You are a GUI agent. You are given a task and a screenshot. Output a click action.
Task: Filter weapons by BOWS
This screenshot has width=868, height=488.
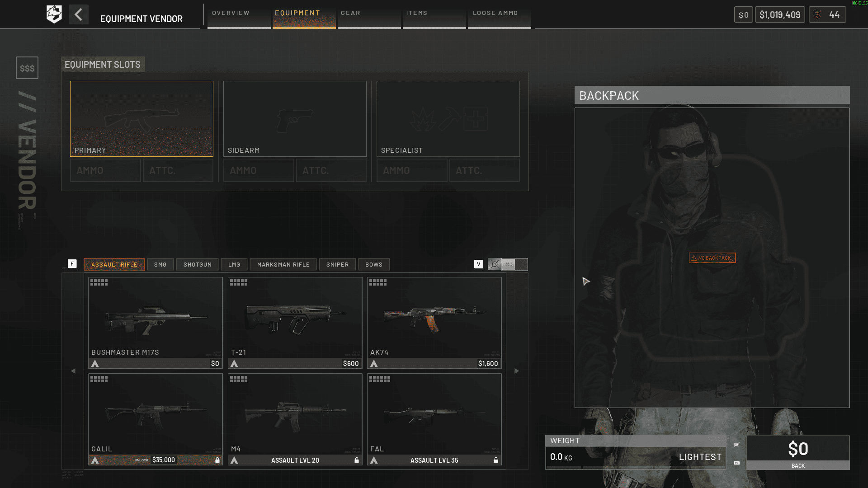click(x=374, y=264)
